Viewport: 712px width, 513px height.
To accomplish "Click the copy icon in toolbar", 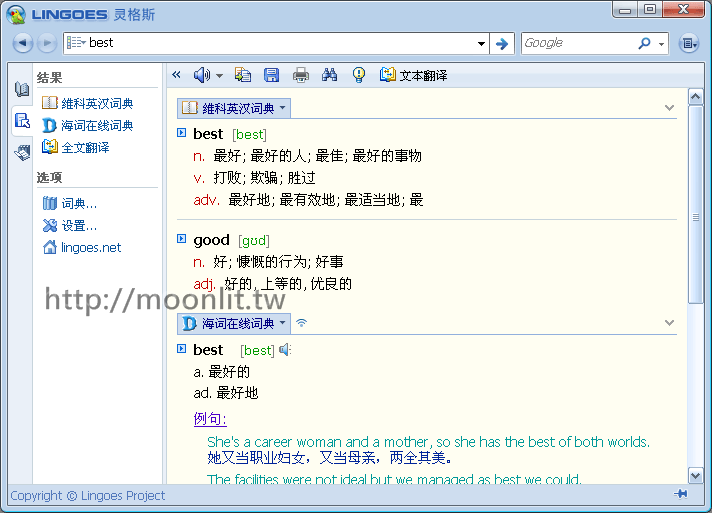I will point(242,75).
